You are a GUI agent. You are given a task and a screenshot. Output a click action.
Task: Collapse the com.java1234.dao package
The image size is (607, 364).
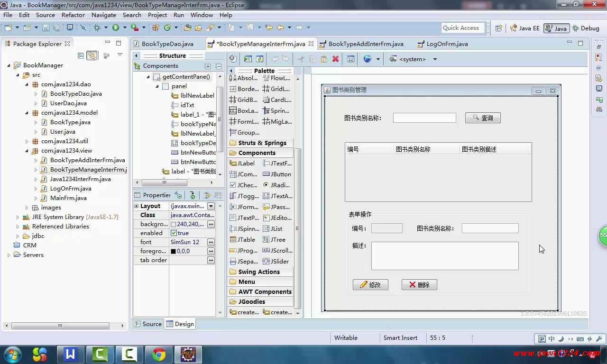(x=27, y=84)
